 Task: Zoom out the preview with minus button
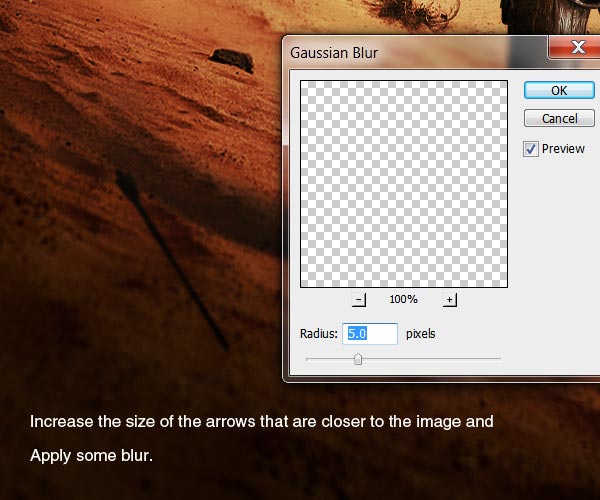point(359,300)
